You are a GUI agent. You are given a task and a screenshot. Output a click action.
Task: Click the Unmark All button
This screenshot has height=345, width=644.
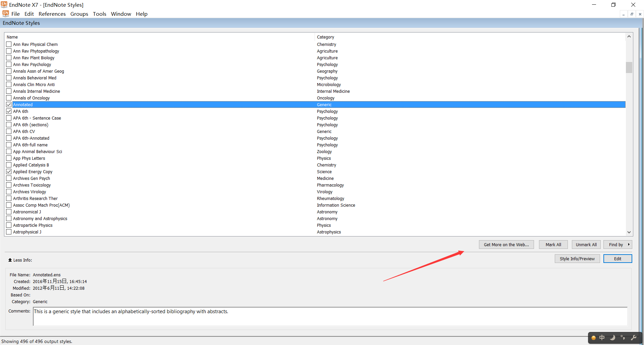[x=586, y=245]
